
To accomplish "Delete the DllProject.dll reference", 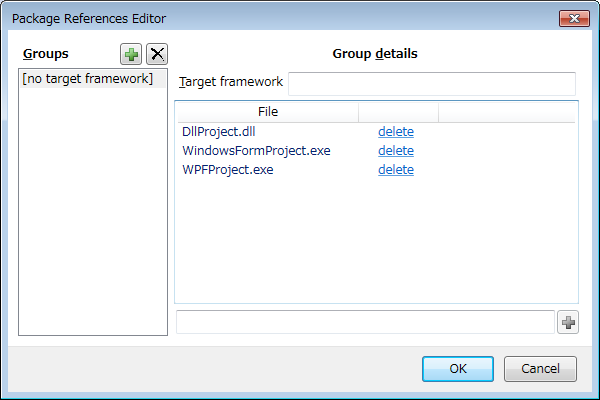I will click(x=396, y=132).
